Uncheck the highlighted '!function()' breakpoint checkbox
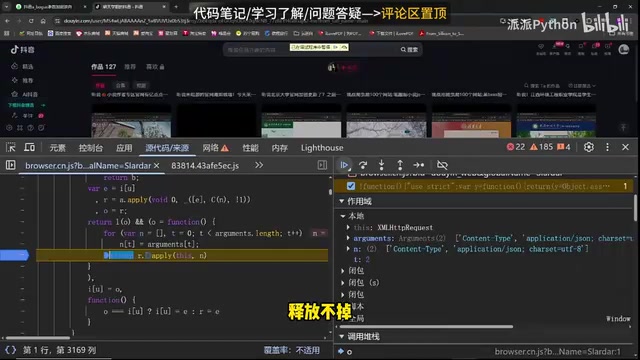 tap(351, 186)
